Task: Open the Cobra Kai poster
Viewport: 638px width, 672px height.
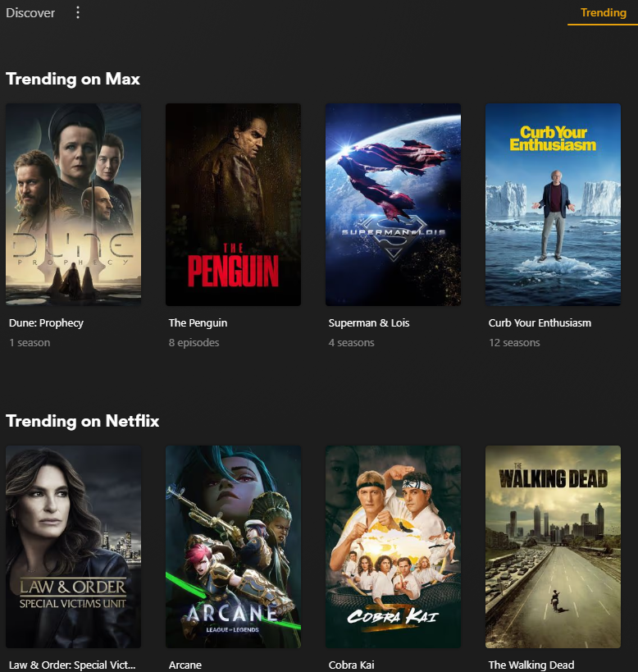Action: [393, 546]
